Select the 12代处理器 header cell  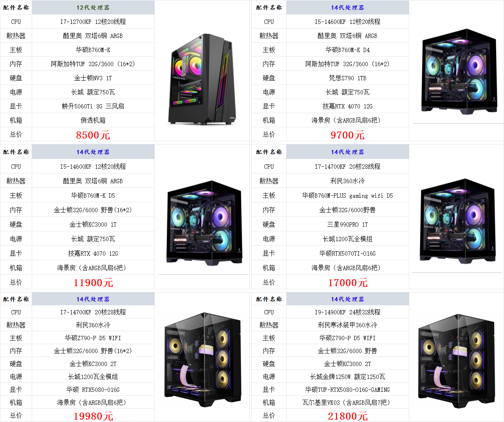click(93, 7)
